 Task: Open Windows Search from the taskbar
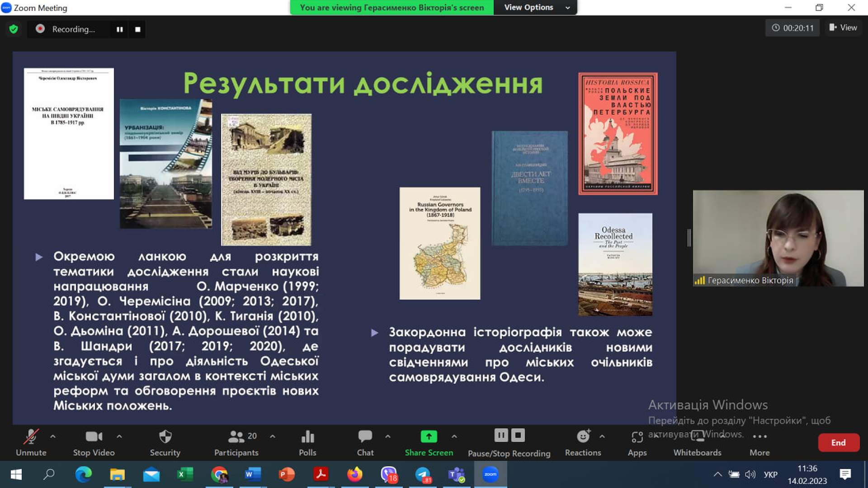point(49,474)
